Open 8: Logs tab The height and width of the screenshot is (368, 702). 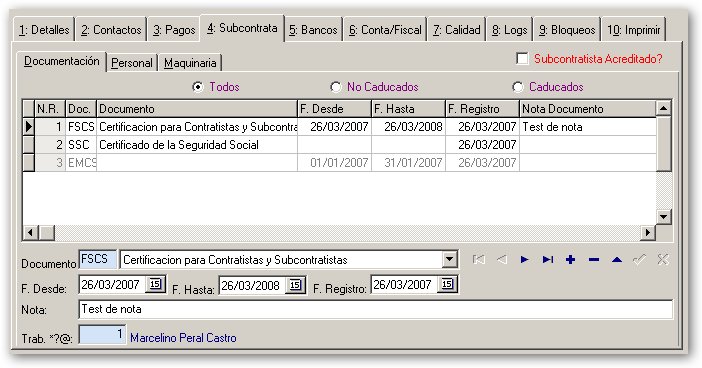[509, 30]
